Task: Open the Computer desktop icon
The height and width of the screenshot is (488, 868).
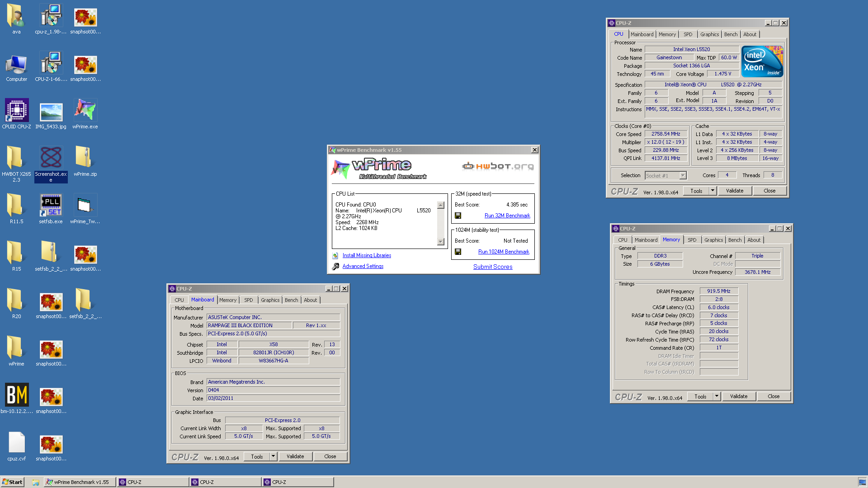Action: [16, 68]
